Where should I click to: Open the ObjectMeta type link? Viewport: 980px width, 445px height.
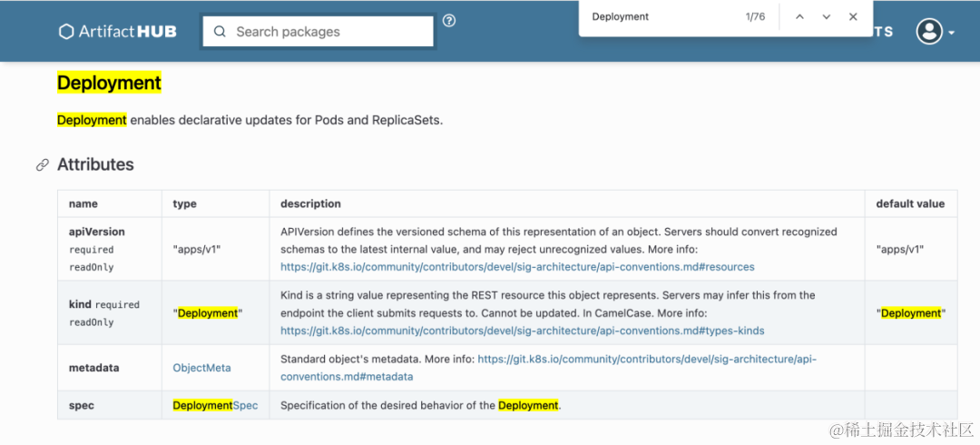coord(201,368)
